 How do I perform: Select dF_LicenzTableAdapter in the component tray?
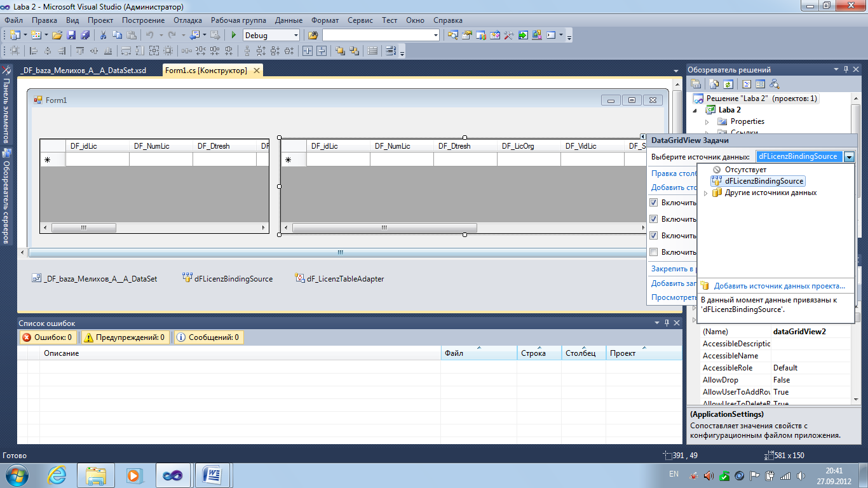339,278
